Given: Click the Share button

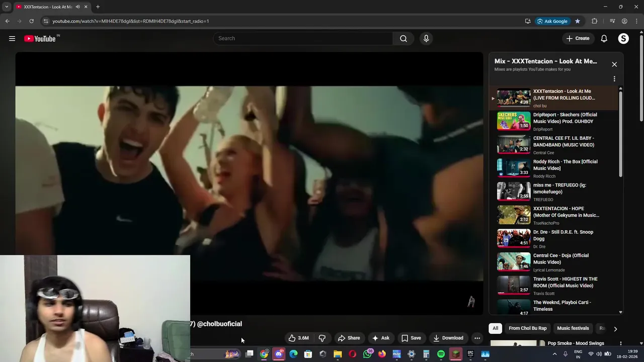Looking at the screenshot, I should pos(349,338).
